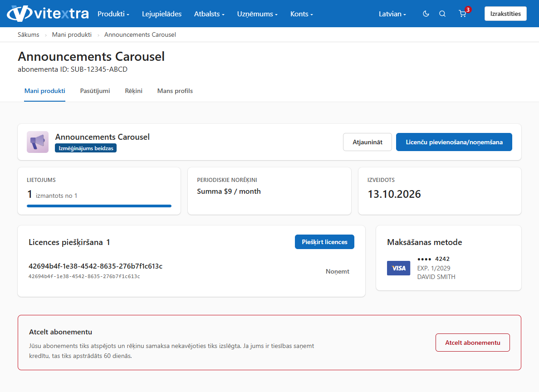Toggle dark mode moon icon
Viewport: 539px width, 392px height.
[x=426, y=14]
